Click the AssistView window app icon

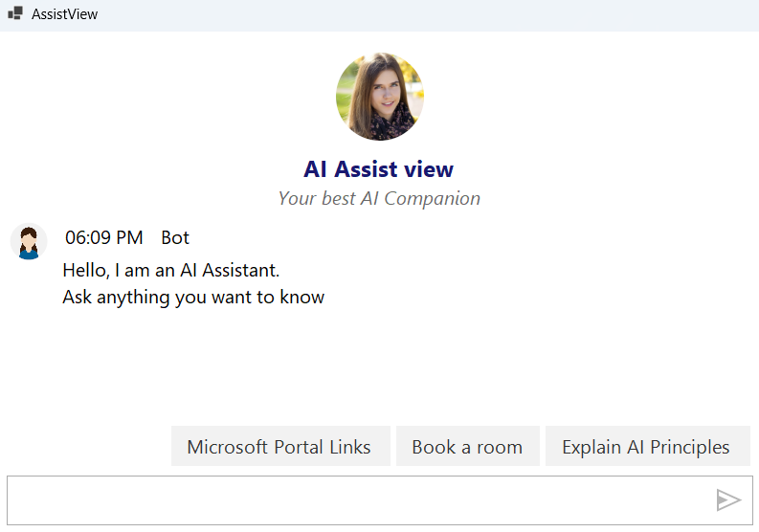click(x=15, y=13)
